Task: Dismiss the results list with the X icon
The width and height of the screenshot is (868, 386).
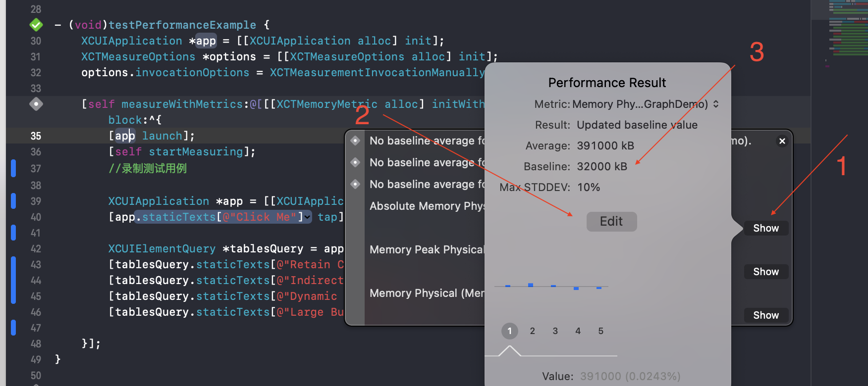Action: [782, 141]
